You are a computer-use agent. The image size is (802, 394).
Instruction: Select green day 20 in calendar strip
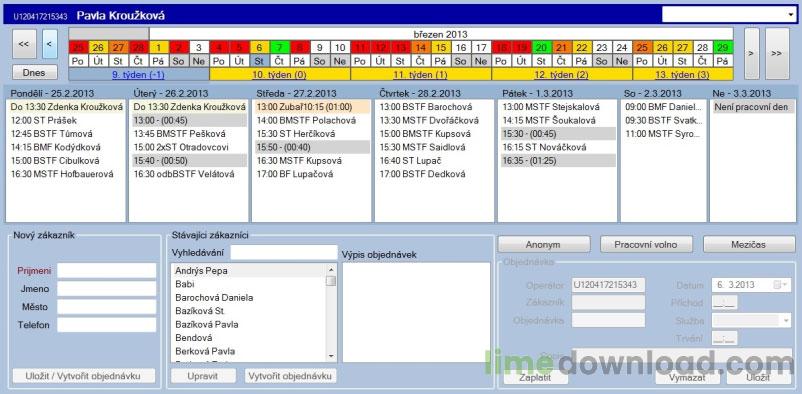(x=542, y=48)
